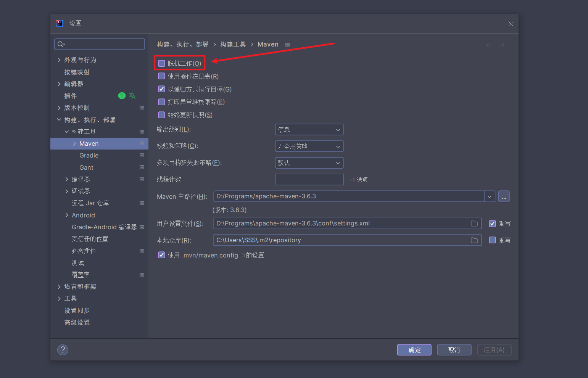
Task: Uncheck 使用 .mvn/maven.config 中的设置
Action: pos(161,255)
